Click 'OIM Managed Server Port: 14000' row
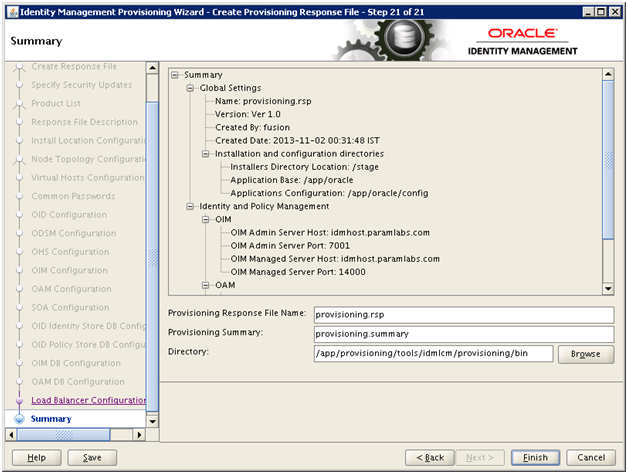Screen dimensions: 628x474 pos(298,272)
